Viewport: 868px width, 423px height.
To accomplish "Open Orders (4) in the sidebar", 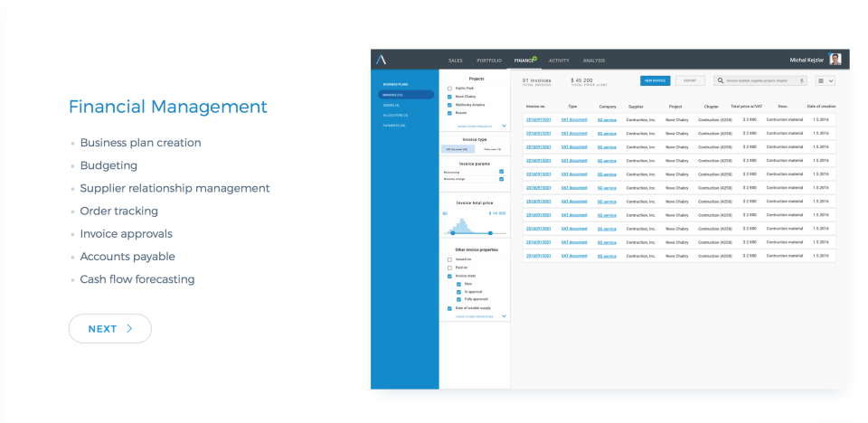I will [x=391, y=105].
